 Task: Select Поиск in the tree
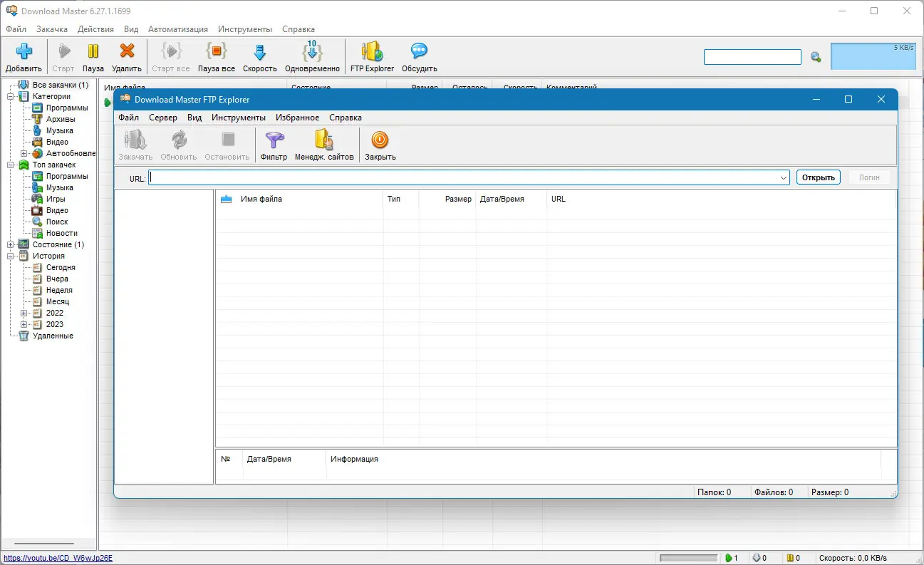click(x=57, y=222)
